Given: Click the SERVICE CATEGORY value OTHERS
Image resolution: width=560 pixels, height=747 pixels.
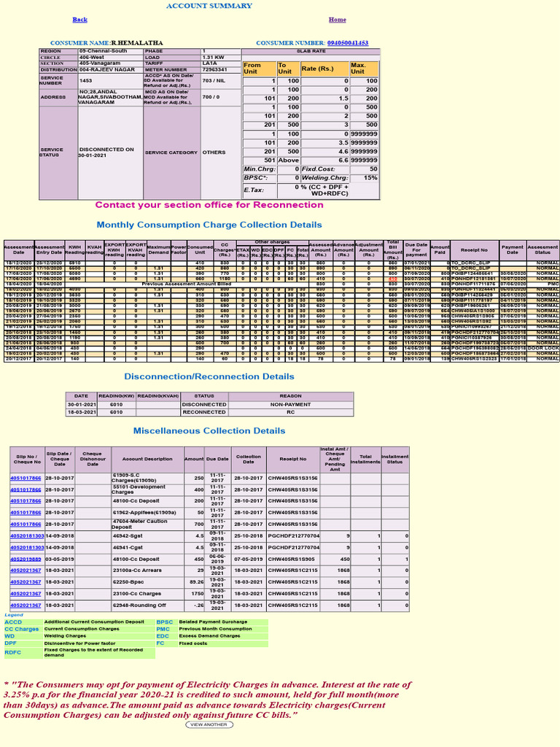Looking at the screenshot, I should 214,152.
